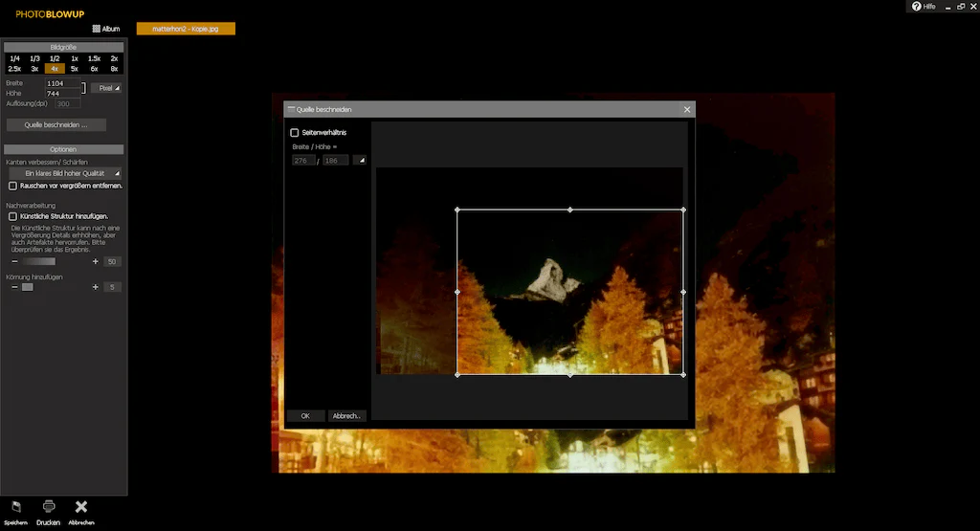Image resolution: width=980 pixels, height=531 pixels.
Task: Click OK in Quelle beschneiden dialog
Action: [305, 416]
